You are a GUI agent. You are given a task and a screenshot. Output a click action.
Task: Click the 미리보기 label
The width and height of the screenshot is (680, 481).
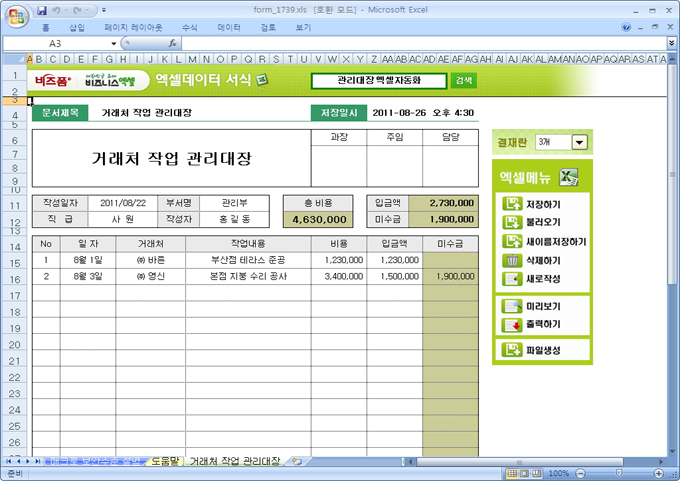[543, 306]
